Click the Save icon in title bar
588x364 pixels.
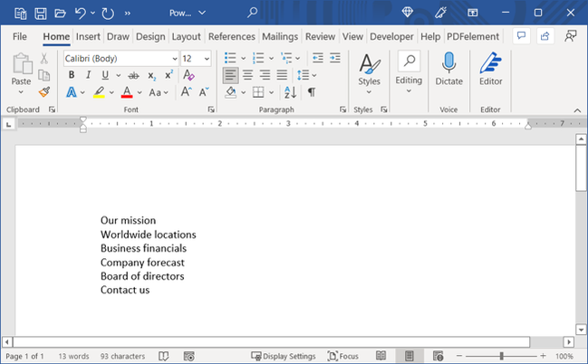click(41, 14)
